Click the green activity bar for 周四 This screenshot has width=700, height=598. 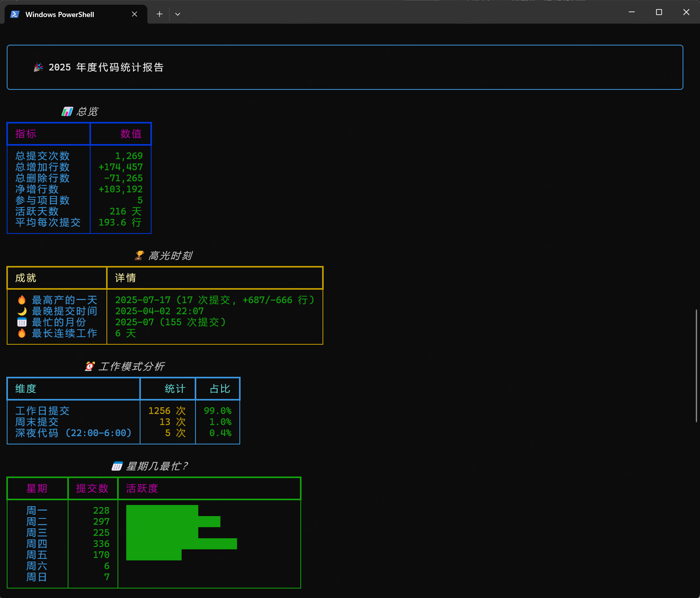coord(181,544)
